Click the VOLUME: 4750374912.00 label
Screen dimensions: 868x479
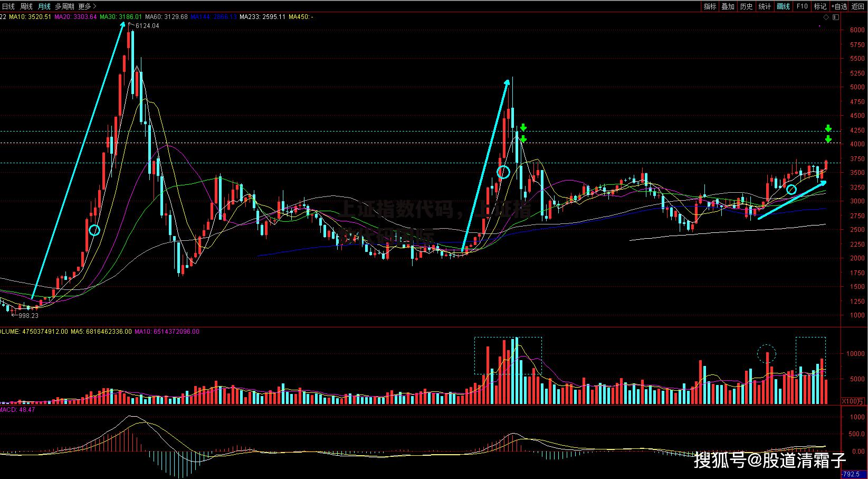34,332
